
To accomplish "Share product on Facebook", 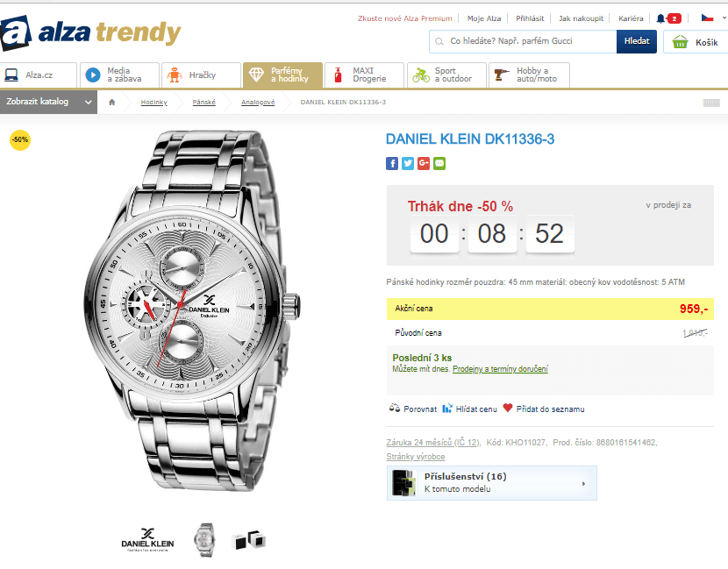I will pyautogui.click(x=392, y=163).
